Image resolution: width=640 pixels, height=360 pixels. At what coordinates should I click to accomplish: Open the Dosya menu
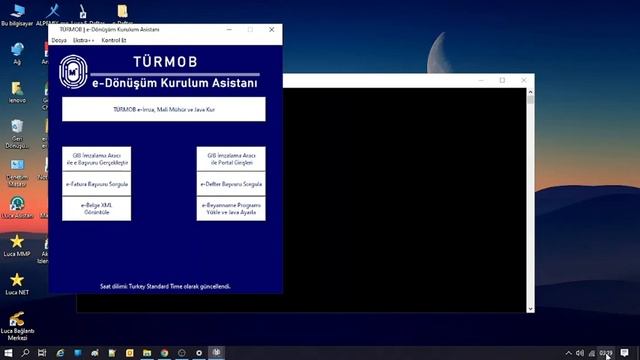pos(59,40)
